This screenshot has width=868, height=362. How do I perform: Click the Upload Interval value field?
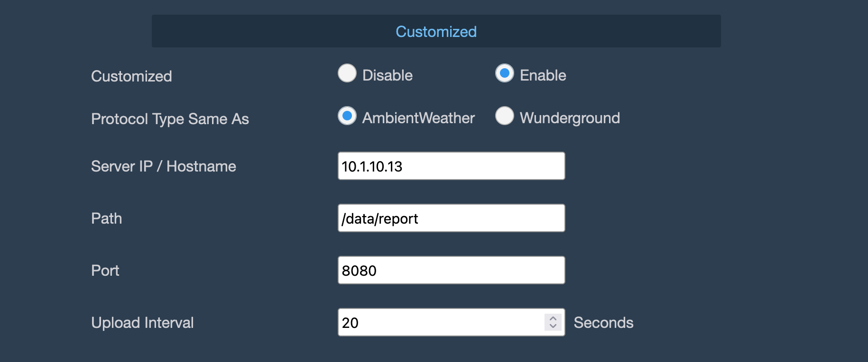[x=436, y=322]
